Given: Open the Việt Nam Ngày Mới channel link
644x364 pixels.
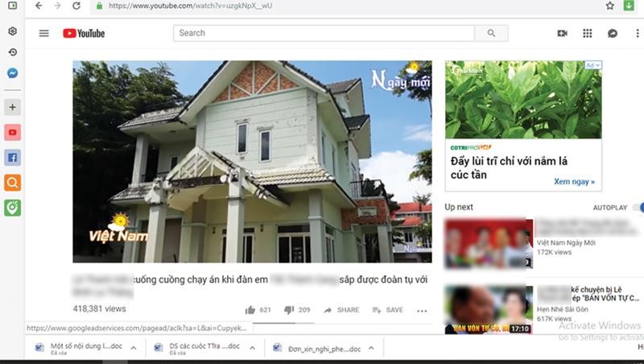Looking at the screenshot, I should coord(566,243).
